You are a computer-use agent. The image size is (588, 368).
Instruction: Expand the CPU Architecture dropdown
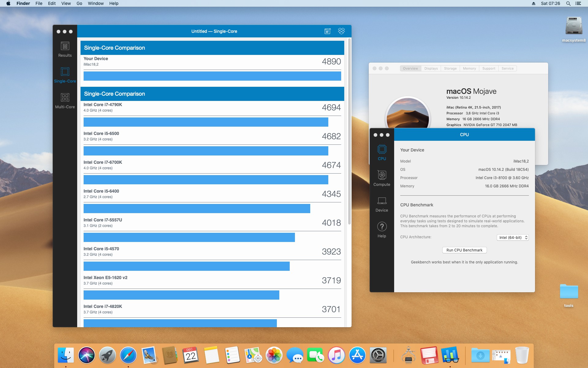pos(513,238)
